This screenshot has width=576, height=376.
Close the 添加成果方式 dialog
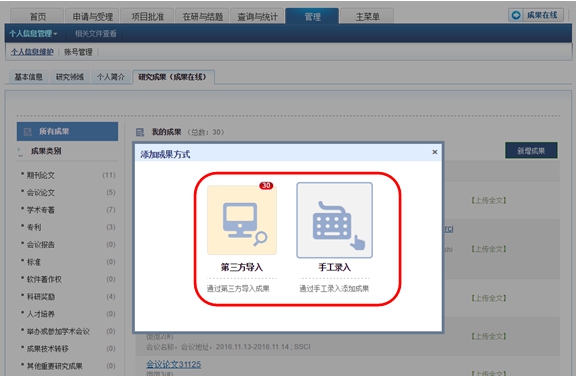point(435,152)
